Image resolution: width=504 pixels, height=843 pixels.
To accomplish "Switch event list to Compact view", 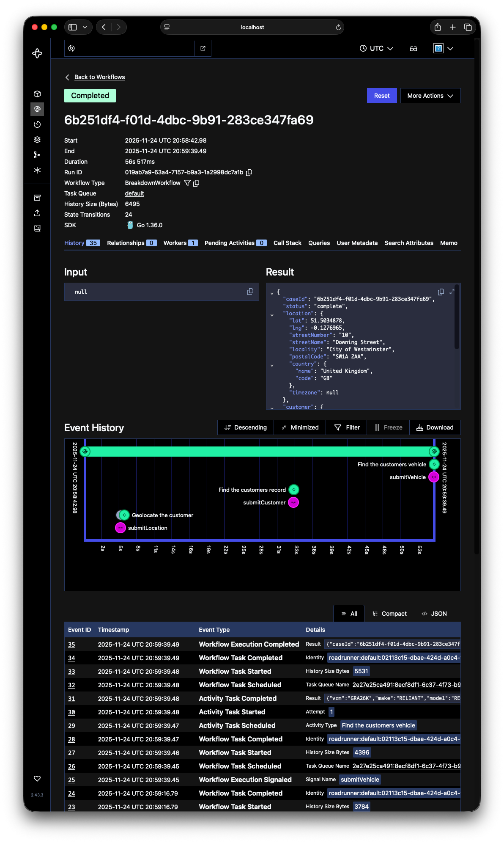I will 389,614.
